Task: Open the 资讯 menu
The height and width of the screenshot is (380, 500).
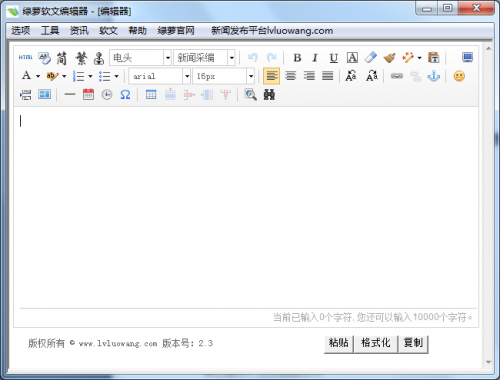Action: pyautogui.click(x=79, y=31)
